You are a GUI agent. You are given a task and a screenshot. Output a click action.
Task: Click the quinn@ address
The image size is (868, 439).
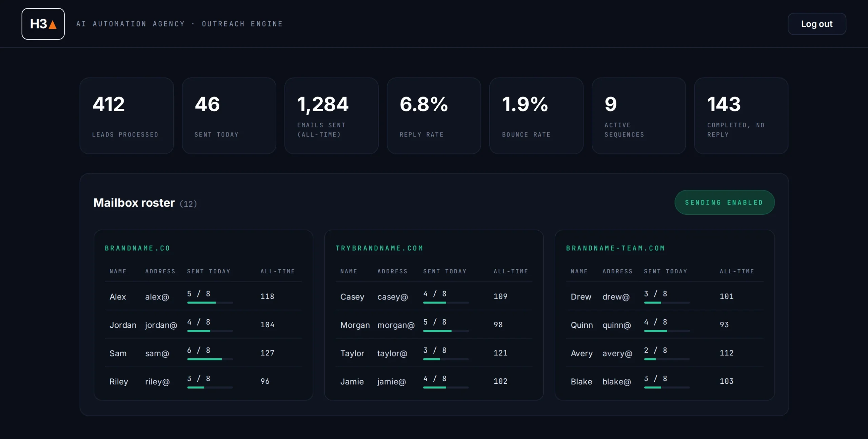point(616,325)
